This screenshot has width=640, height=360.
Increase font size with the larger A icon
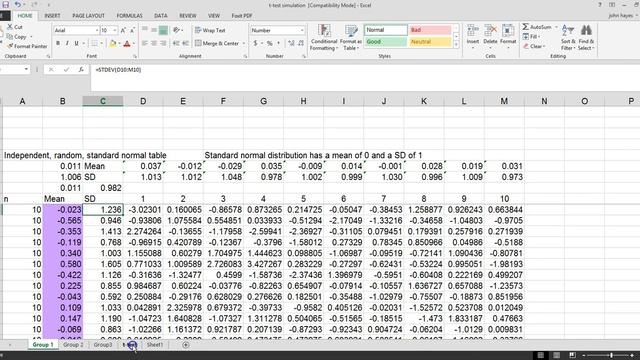pyautogui.click(x=123, y=31)
